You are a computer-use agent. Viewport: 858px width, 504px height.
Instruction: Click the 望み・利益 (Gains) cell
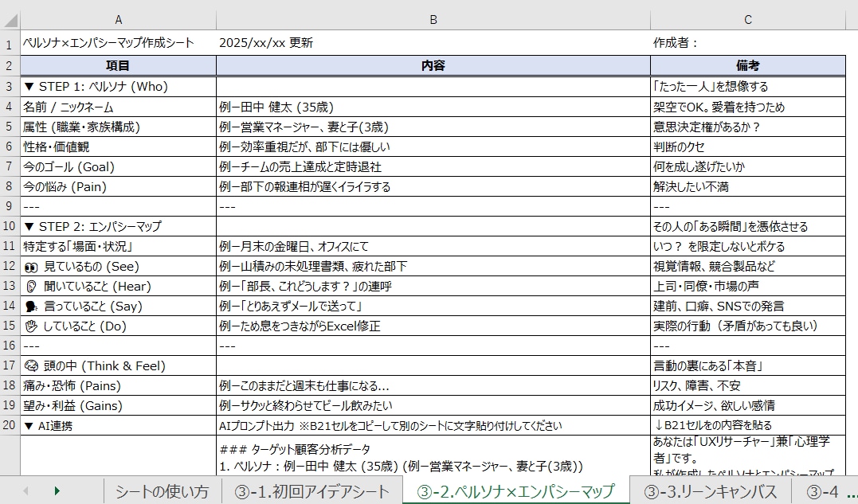click(118, 405)
